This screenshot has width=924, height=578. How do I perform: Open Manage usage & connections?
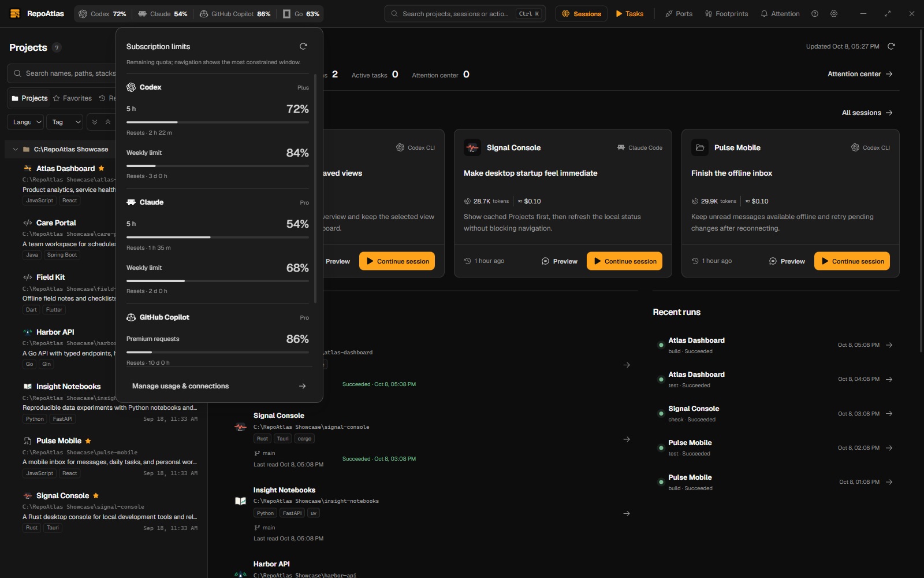(219, 386)
